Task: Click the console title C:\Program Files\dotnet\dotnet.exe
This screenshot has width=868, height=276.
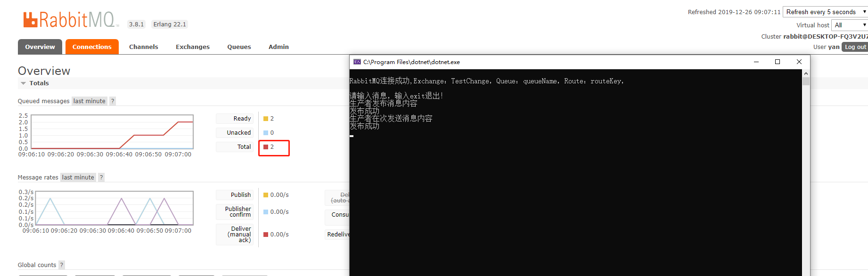Action: click(411, 62)
